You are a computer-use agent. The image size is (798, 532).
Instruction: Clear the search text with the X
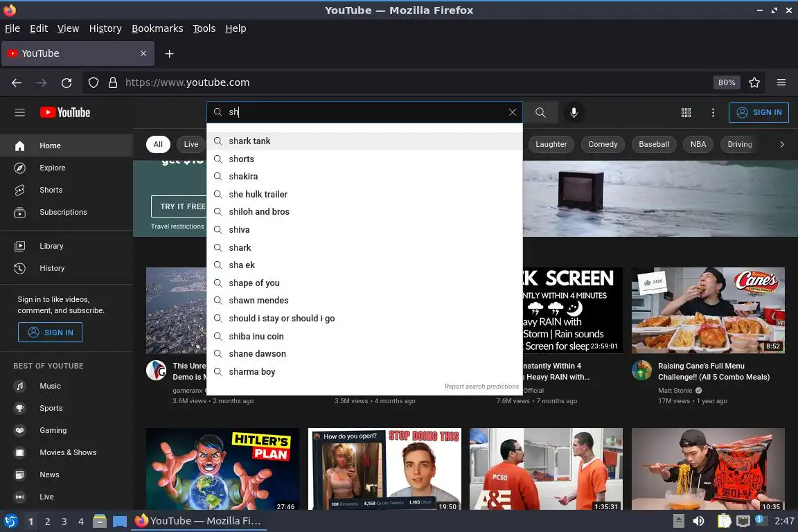512,112
